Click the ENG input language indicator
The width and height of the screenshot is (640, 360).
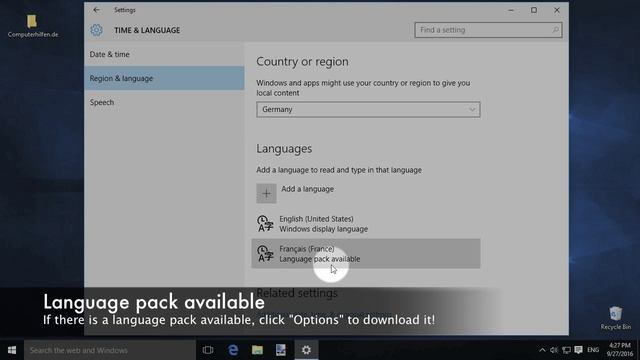coord(593,350)
